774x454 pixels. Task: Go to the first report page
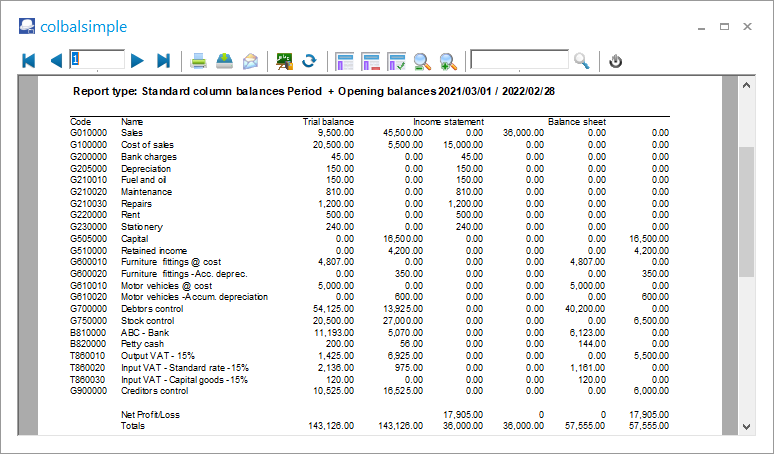(x=28, y=61)
